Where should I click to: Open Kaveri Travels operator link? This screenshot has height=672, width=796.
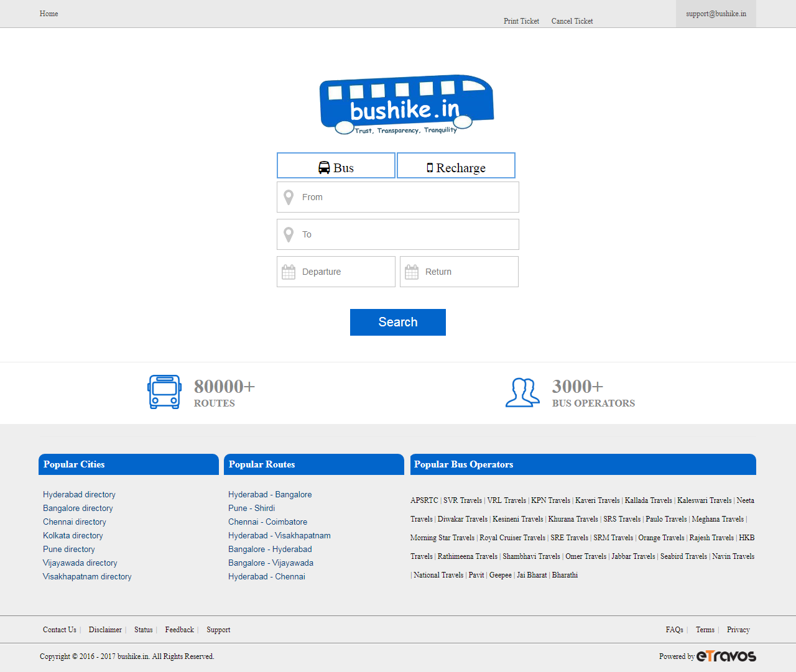coord(598,500)
